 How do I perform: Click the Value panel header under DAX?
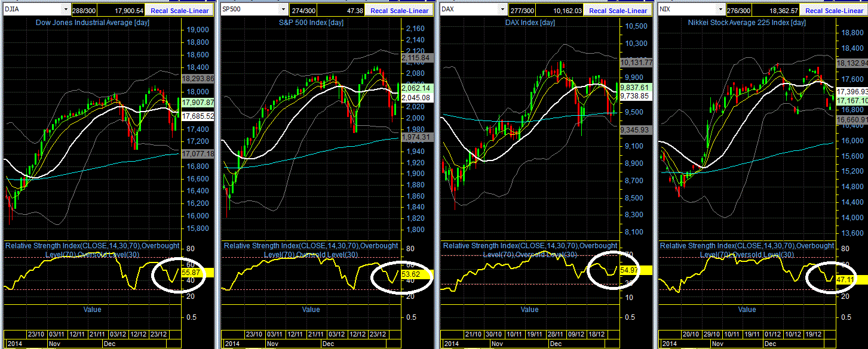pyautogui.click(x=529, y=310)
